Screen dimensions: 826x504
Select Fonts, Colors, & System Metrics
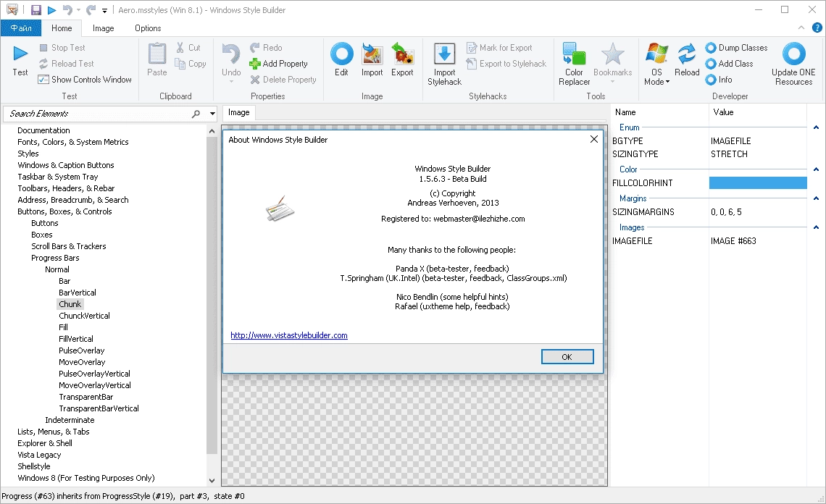72,142
